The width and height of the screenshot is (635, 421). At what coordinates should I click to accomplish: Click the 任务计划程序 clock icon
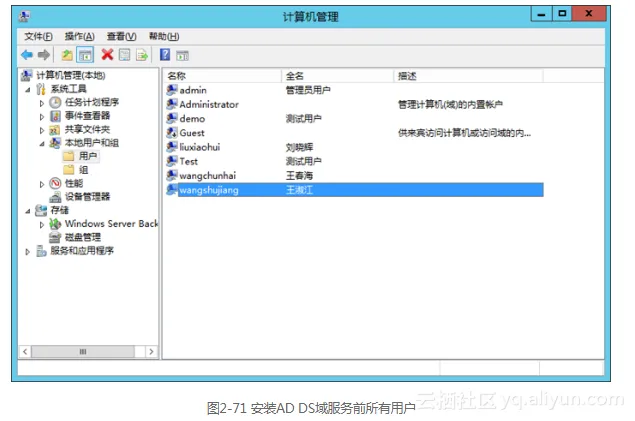tap(55, 102)
